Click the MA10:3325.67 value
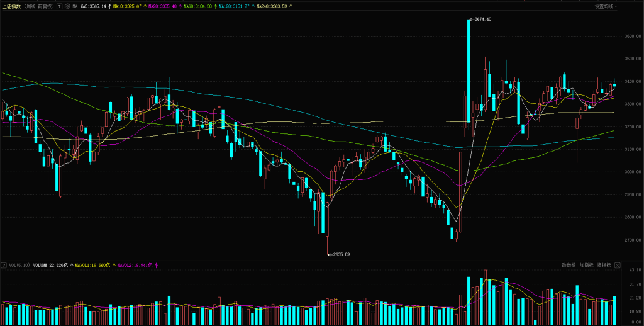 tap(128, 6)
